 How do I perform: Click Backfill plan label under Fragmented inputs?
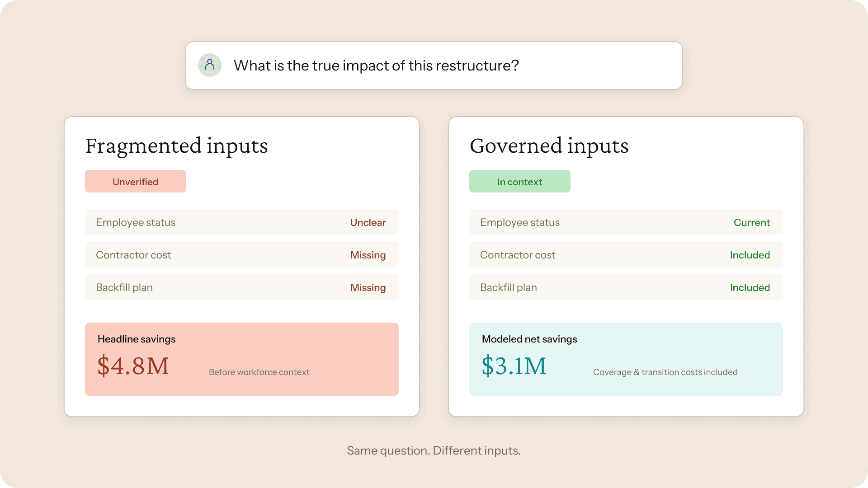(x=124, y=287)
